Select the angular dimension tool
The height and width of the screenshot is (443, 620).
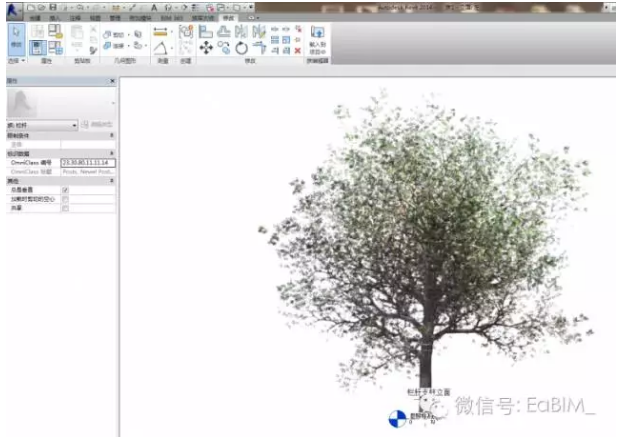[x=160, y=49]
